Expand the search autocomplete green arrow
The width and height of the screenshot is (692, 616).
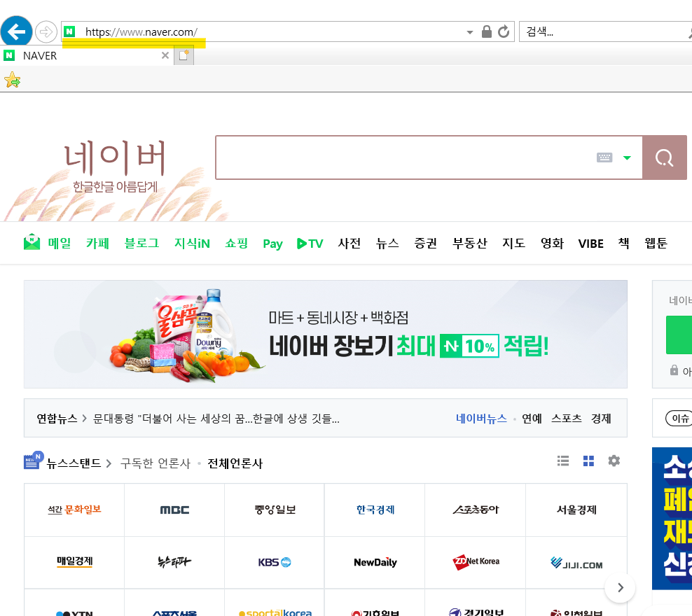pyautogui.click(x=627, y=157)
